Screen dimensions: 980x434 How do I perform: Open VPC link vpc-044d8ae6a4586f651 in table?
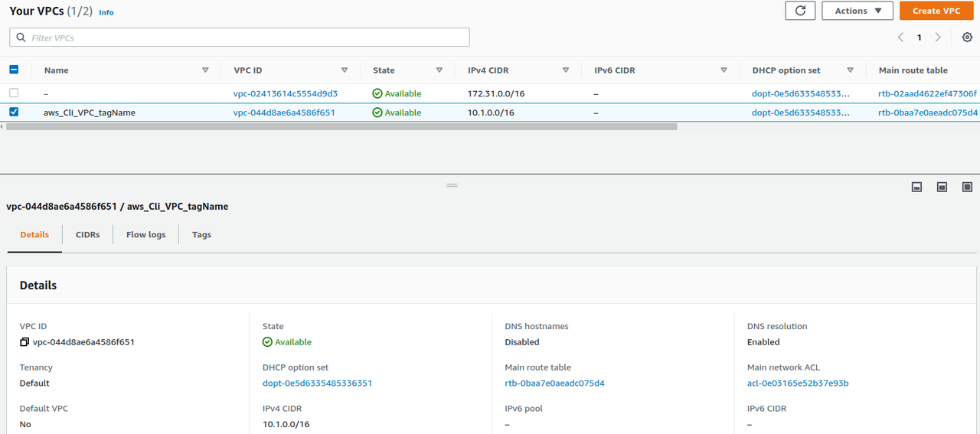coord(284,113)
